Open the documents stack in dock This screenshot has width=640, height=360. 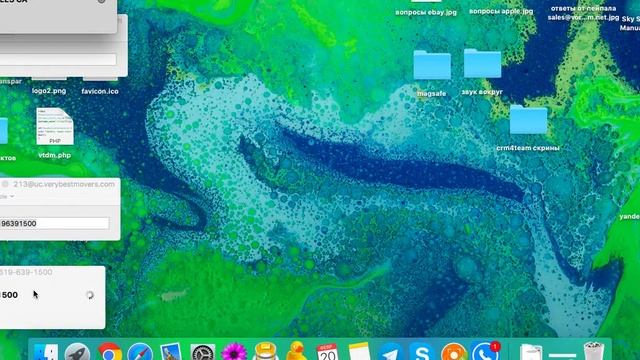coord(531,353)
